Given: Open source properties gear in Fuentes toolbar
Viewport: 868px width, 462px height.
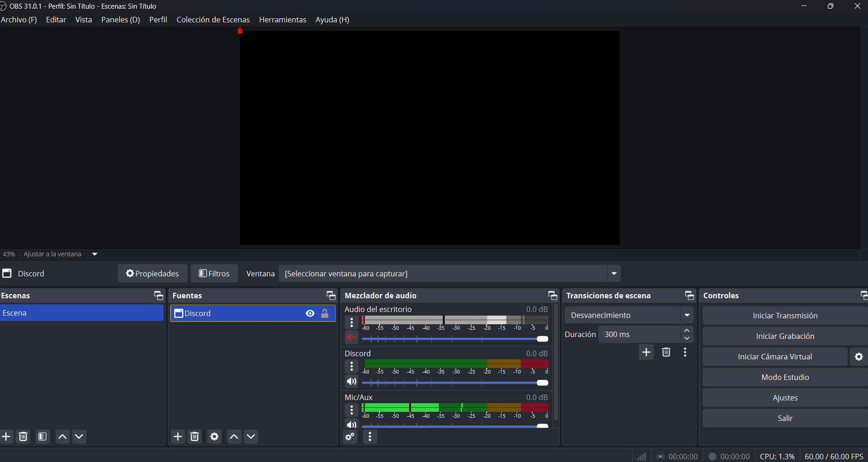Looking at the screenshot, I should [x=214, y=436].
